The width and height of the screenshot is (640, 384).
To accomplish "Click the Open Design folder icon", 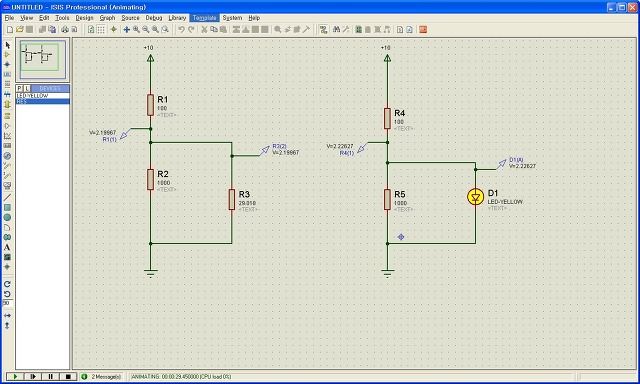I will pyautogui.click(x=19, y=29).
